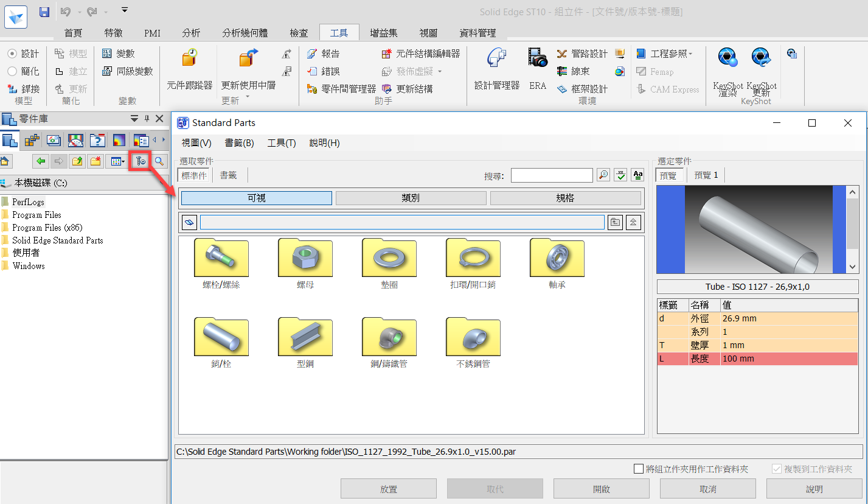
Task: Click the 規格 specification view button
Action: [x=566, y=198]
